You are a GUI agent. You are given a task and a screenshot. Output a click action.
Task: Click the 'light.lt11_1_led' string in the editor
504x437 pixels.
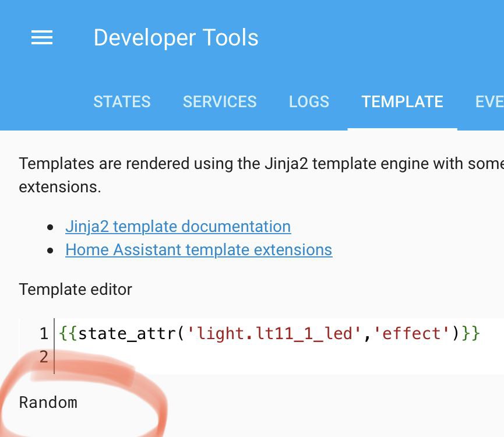(x=274, y=333)
